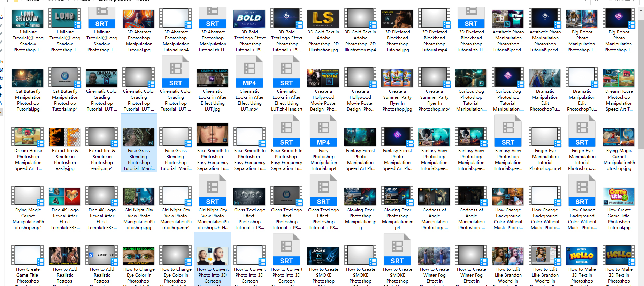The image size is (644, 286).
Task: Select Fantasy View Photoshop Manipulation SRT file
Action: click(x=508, y=131)
